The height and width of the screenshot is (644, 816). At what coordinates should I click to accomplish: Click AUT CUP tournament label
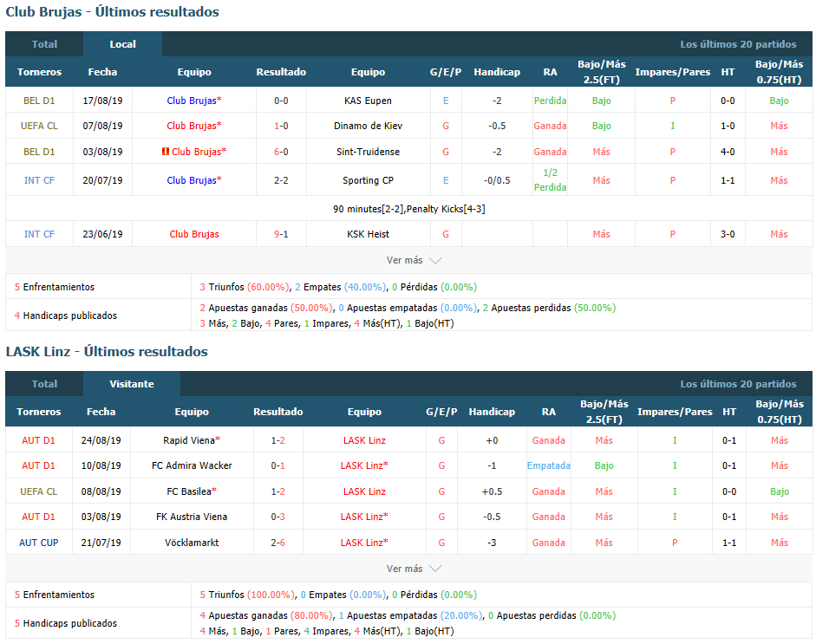coord(38,543)
